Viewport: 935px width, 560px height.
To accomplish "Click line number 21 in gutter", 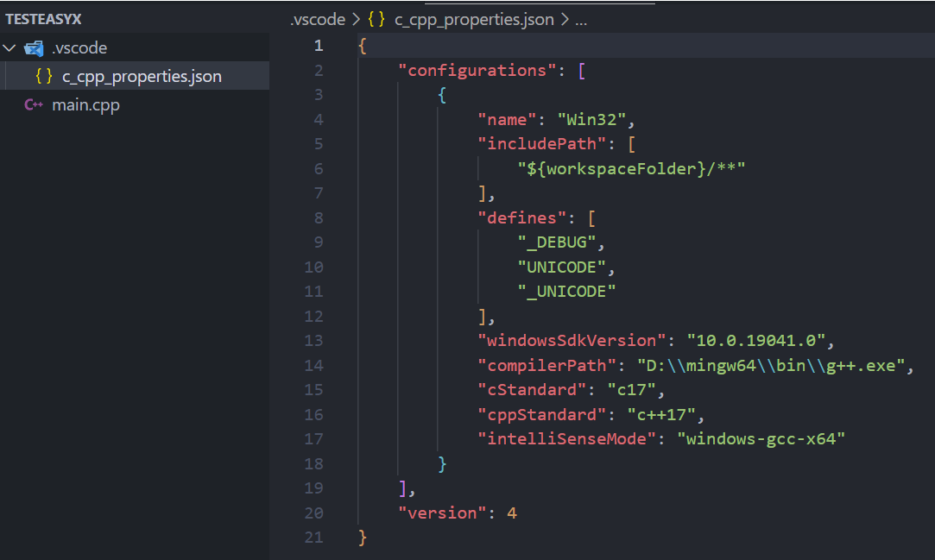I will click(313, 538).
